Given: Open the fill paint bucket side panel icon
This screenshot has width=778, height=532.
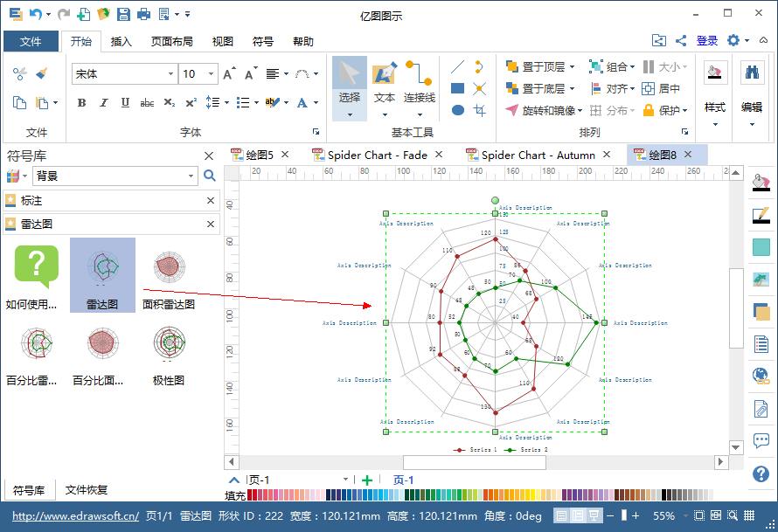Looking at the screenshot, I should click(761, 183).
